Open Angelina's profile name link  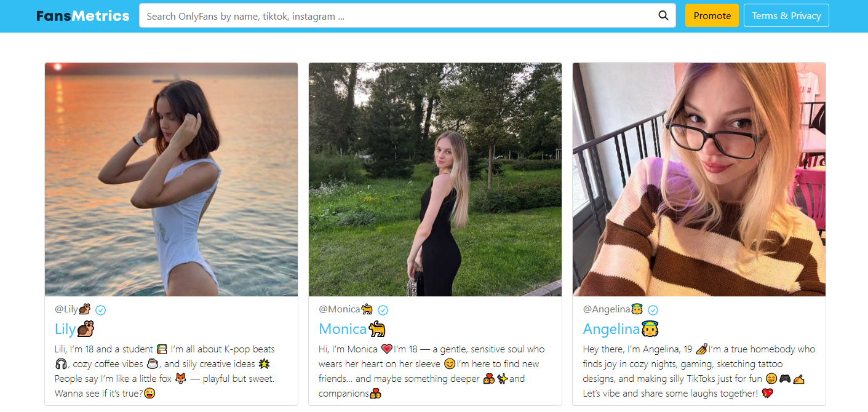click(611, 329)
